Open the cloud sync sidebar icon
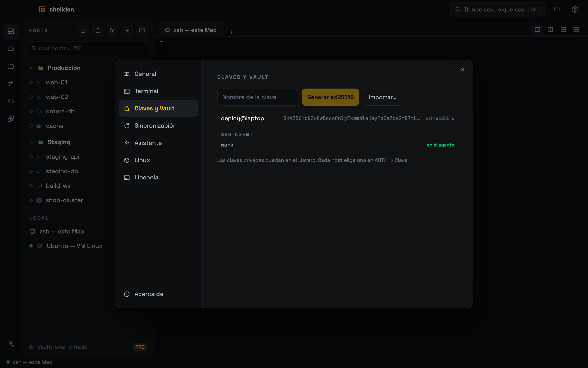588x368 pixels. 11,49
